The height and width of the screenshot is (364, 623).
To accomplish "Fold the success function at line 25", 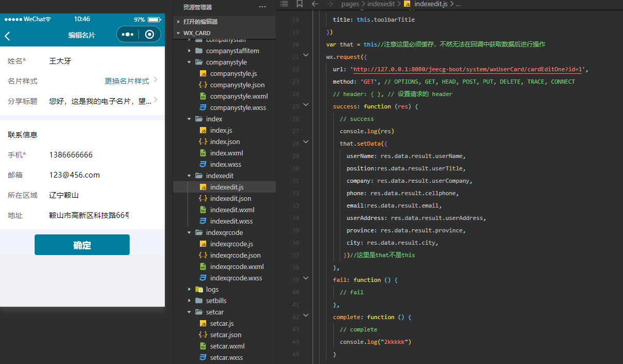I will pyautogui.click(x=306, y=104).
